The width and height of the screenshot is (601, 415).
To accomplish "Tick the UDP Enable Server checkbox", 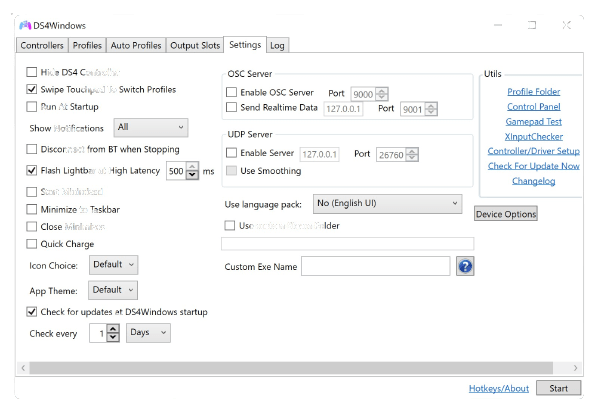I will click(x=232, y=153).
